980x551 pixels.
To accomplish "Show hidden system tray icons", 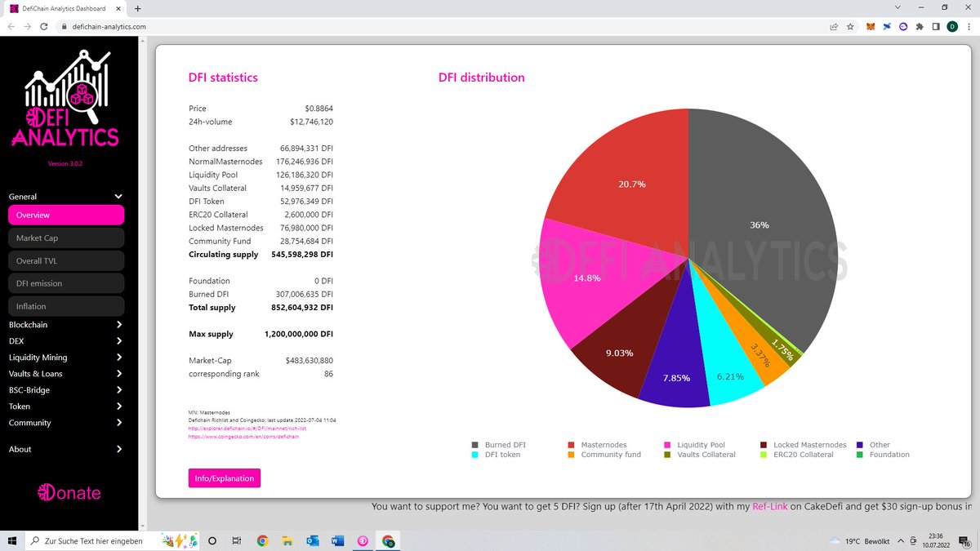I will [900, 540].
